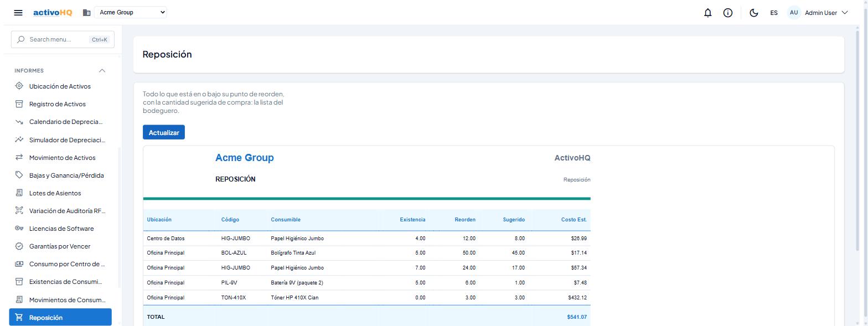
Task: Click the Acme Group report heading
Action: coord(245,158)
